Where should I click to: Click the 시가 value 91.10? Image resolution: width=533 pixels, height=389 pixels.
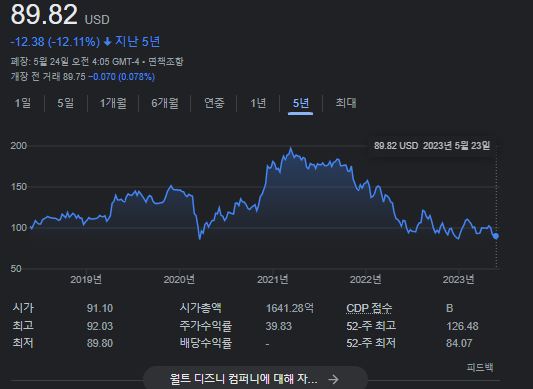[x=100, y=308]
